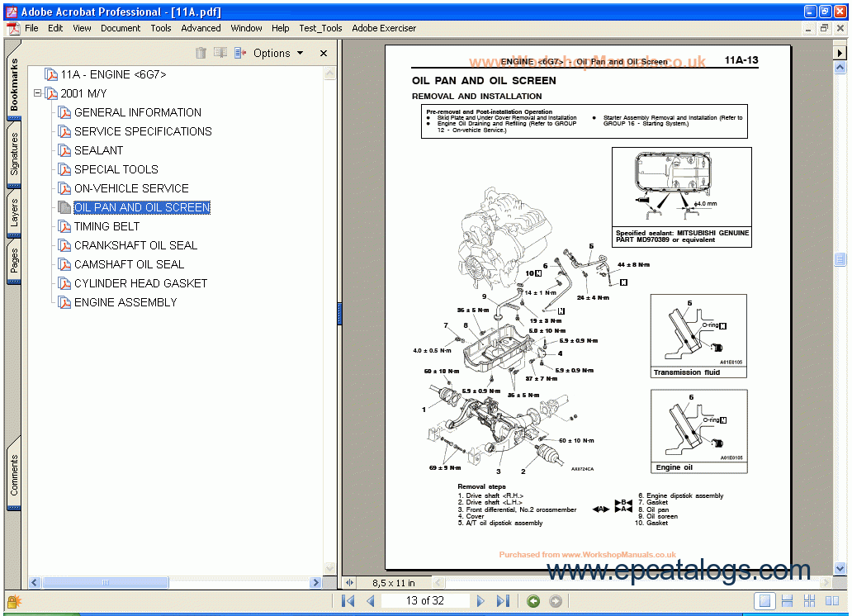Advance to the next page
The image size is (852, 616).
coord(480,601)
